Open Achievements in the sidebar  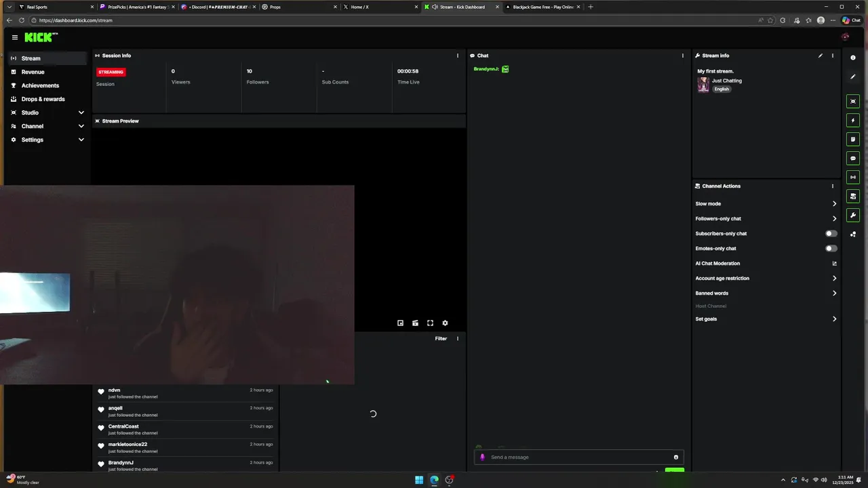point(47,85)
